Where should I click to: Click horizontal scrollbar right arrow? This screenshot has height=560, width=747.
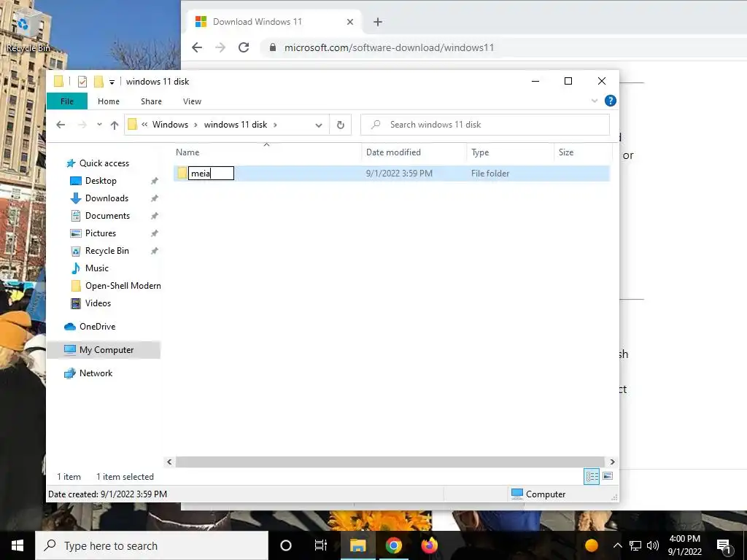(612, 462)
